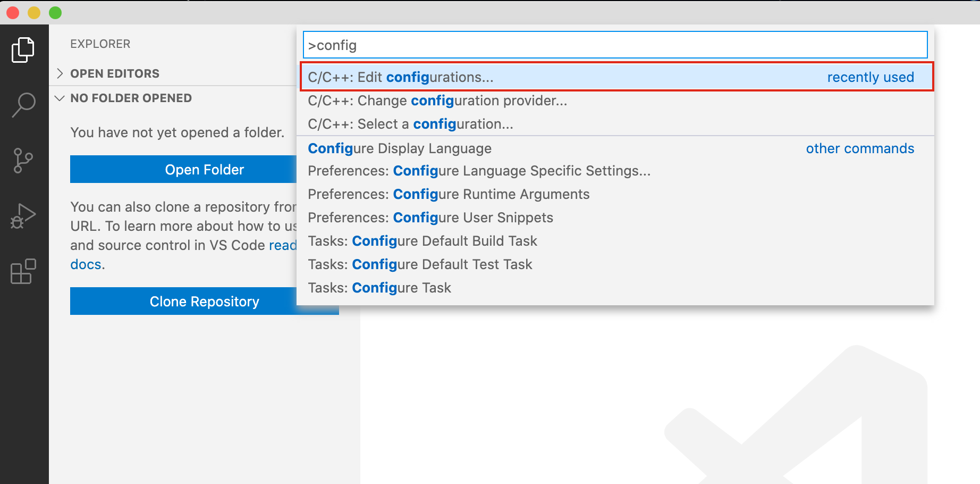Expand the Open Editors section

[x=114, y=73]
